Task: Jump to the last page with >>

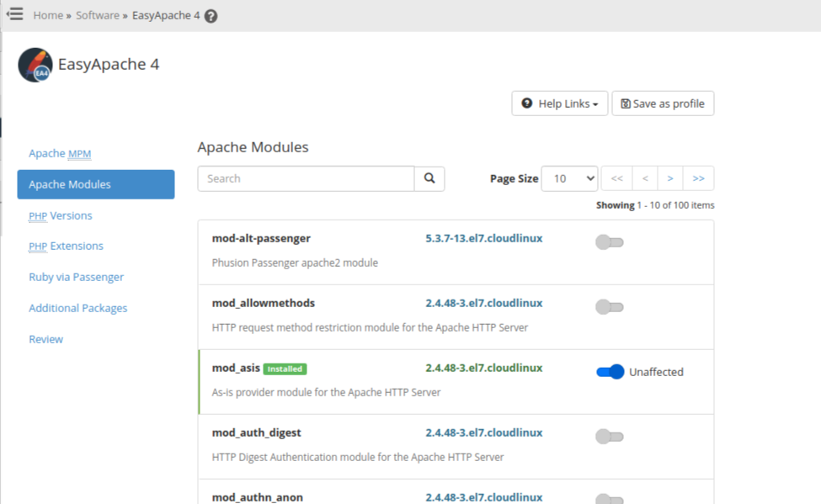Action: tap(698, 178)
